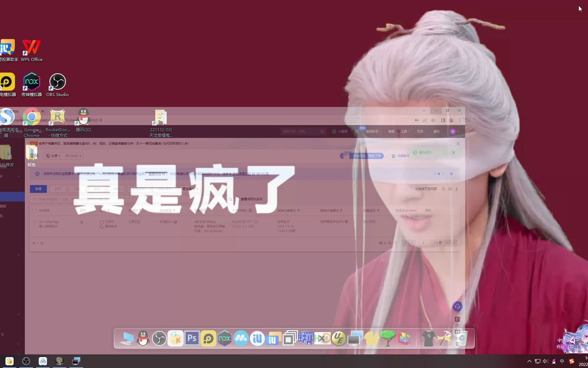
Task: Tick the checkbox for the ins-cq4go5gp instance row
Action: click(x=34, y=222)
